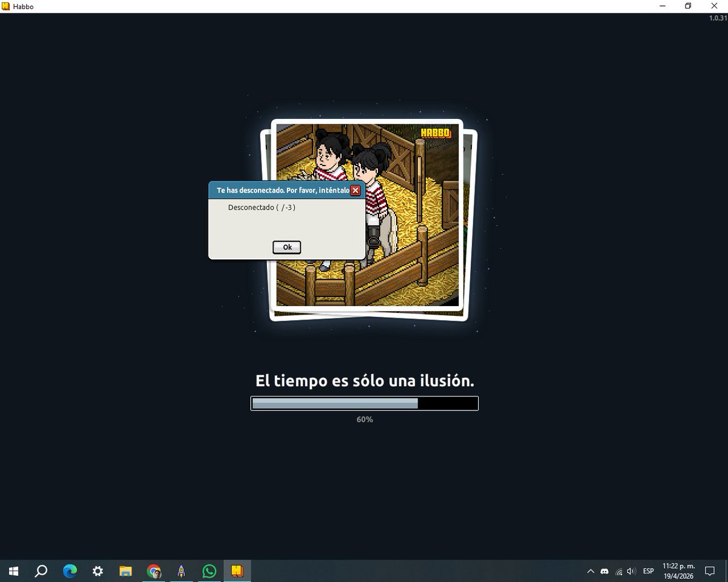Image resolution: width=728 pixels, height=582 pixels.
Task: Open Google Chrome from the taskbar
Action: point(153,571)
